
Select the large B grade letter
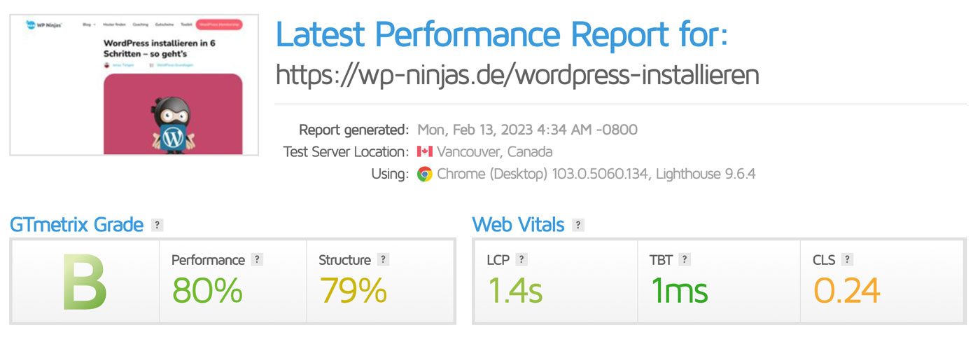click(84, 282)
